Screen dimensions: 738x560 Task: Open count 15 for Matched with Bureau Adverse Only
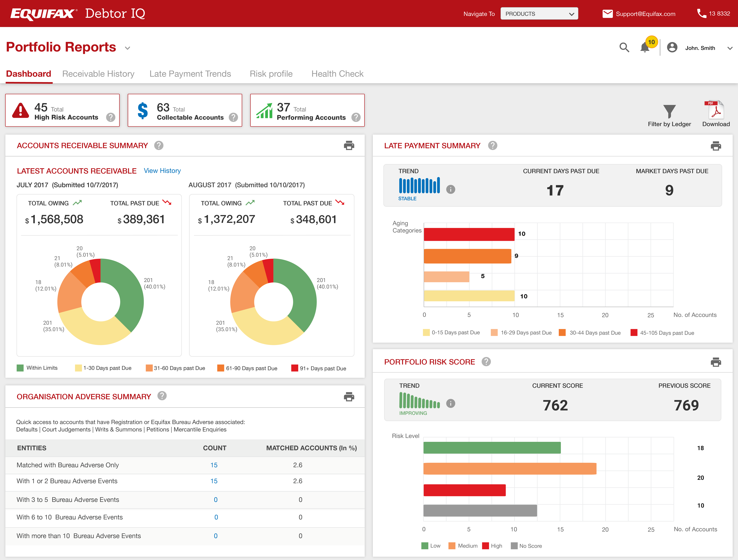click(214, 465)
